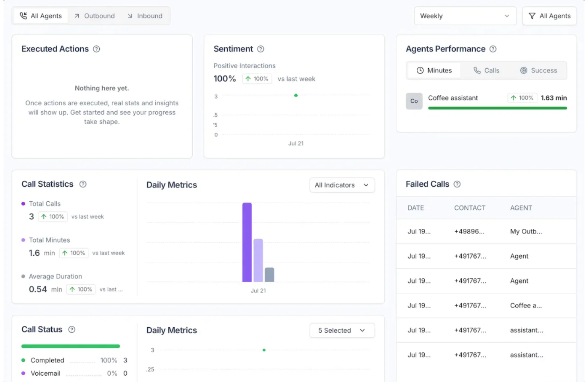The height and width of the screenshot is (392, 588).
Task: Open the All Indicators dropdown
Action: [x=341, y=185]
